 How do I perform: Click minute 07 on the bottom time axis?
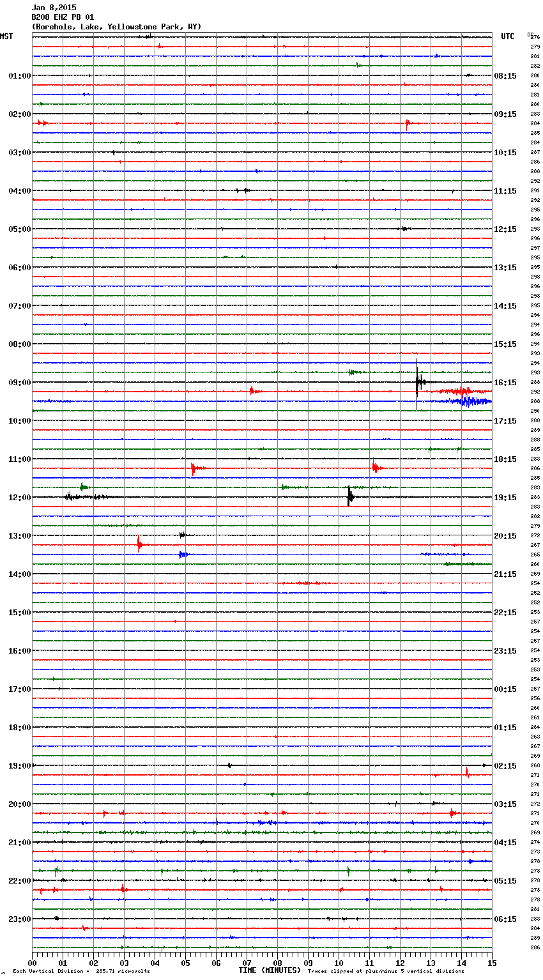(247, 963)
